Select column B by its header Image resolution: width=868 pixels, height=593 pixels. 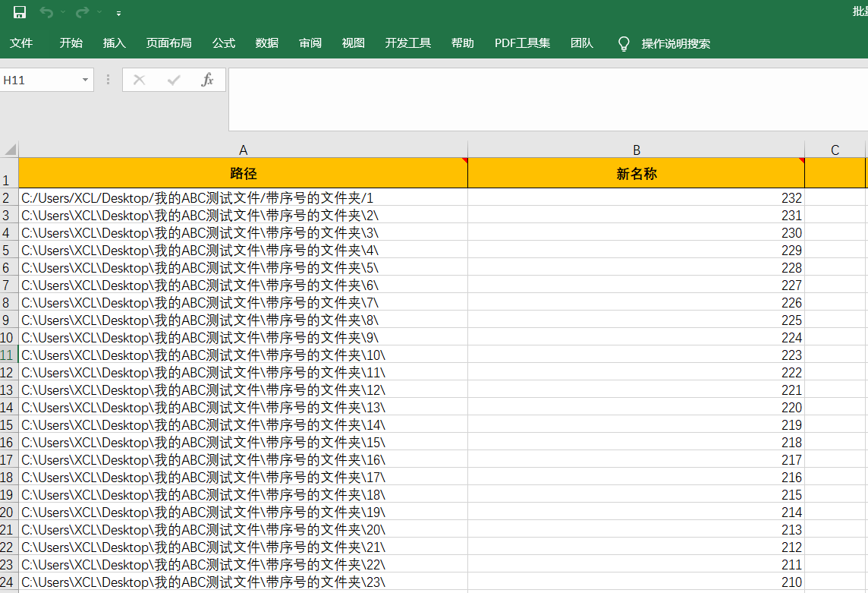(x=636, y=150)
